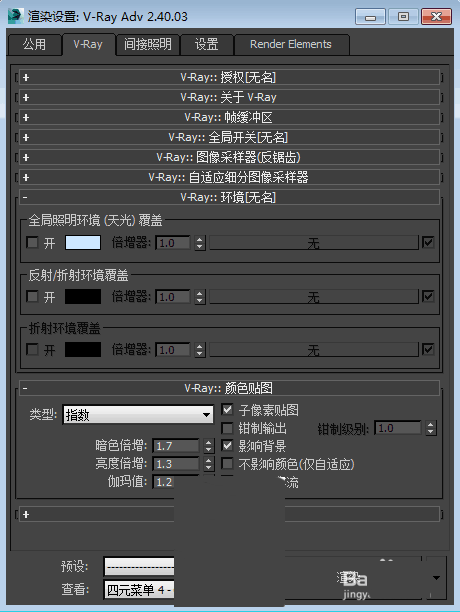The image size is (460, 612).
Task: Expand the V-Ray:: 关于 V-Ray rollout
Action: click(229, 97)
